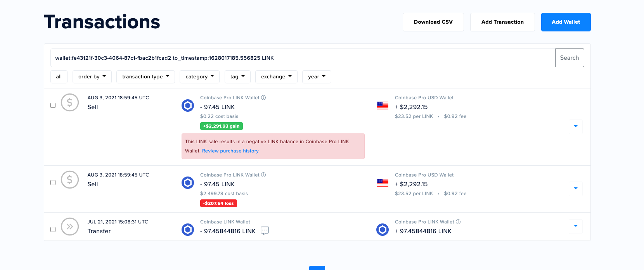Click the double-arrow Transfer icon
644x270 pixels.
pos(70,227)
